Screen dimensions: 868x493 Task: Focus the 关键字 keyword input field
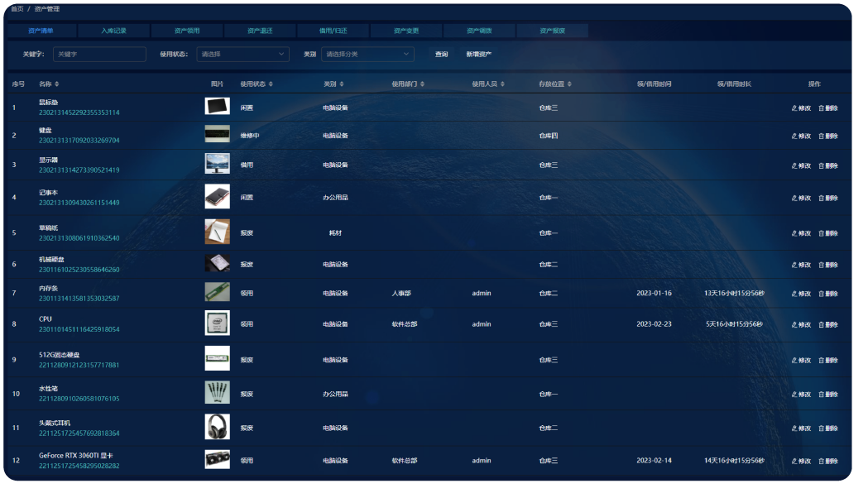pyautogui.click(x=99, y=55)
